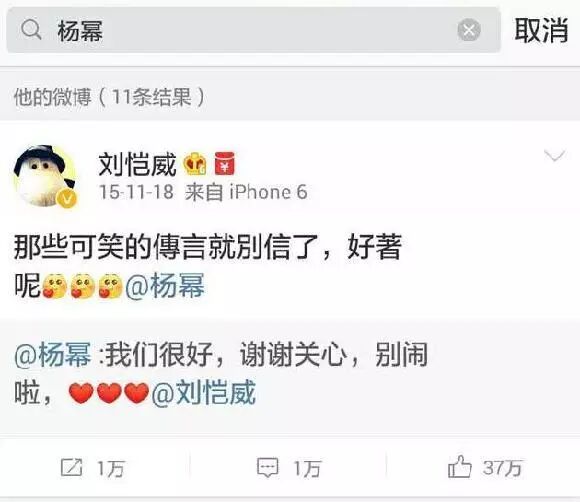Click the gold crown membership badge
580x502 pixels.
(x=195, y=164)
